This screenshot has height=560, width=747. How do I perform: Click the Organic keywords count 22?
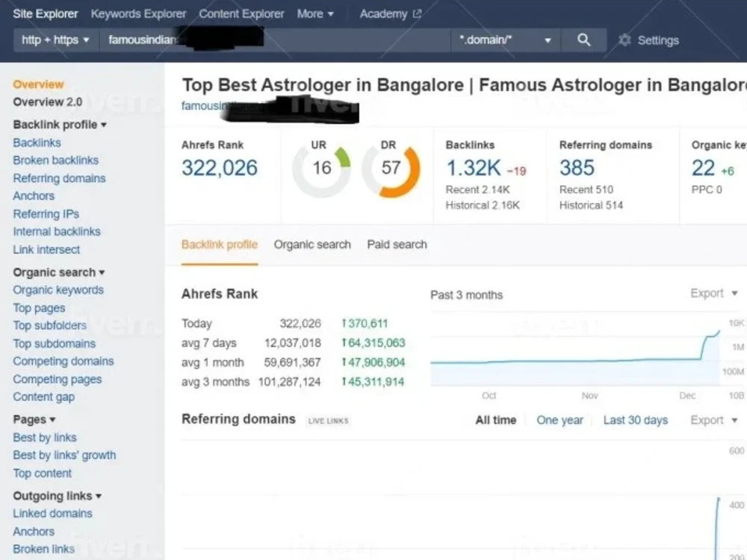(x=703, y=168)
